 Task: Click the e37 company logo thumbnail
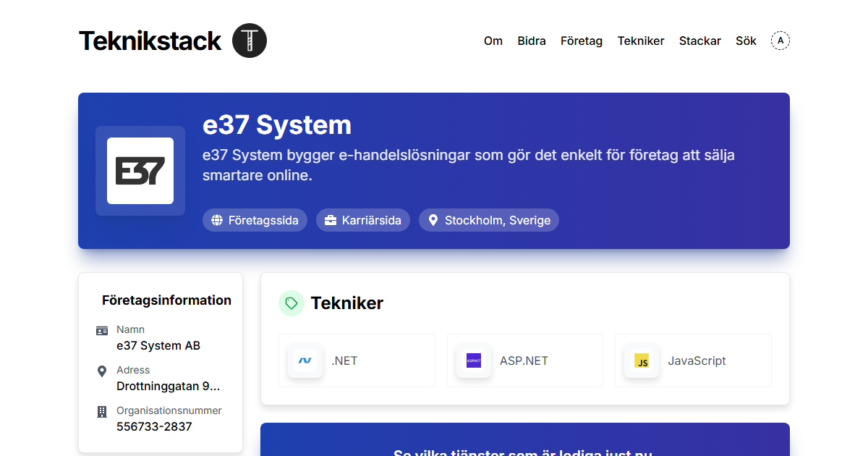coord(140,171)
